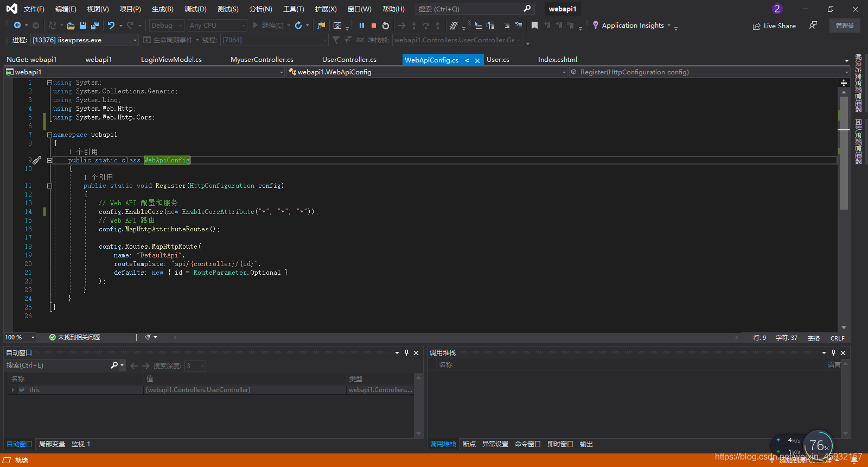
Task: Click the 管理员 button
Action: 845,26
